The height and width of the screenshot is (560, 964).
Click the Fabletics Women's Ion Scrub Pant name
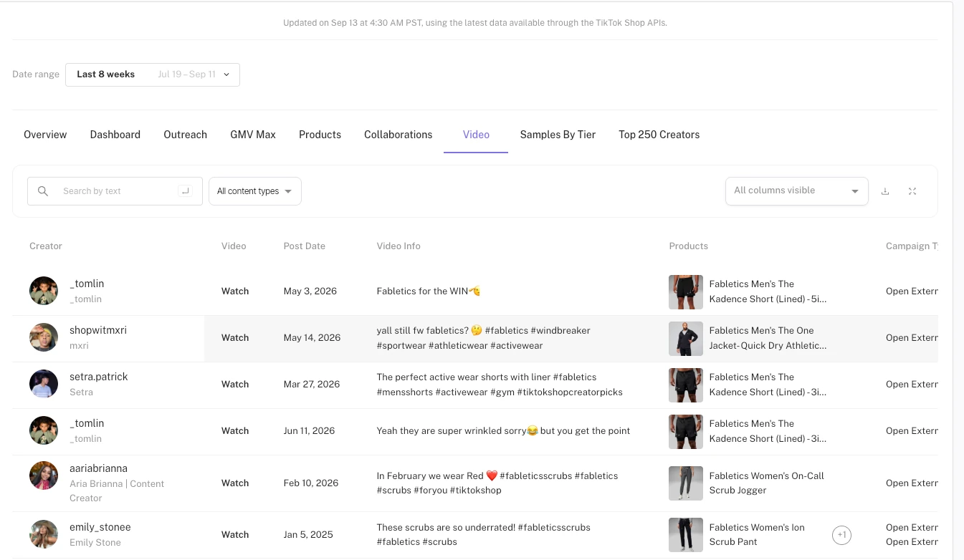[x=757, y=535]
